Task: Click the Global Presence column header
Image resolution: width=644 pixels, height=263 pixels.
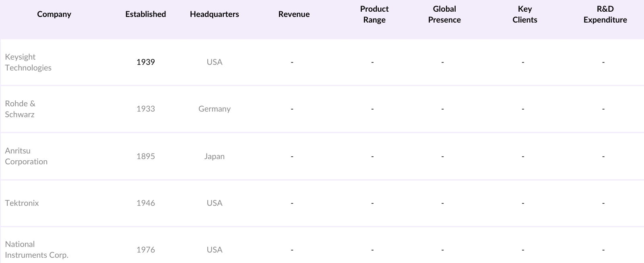Action: point(444,14)
